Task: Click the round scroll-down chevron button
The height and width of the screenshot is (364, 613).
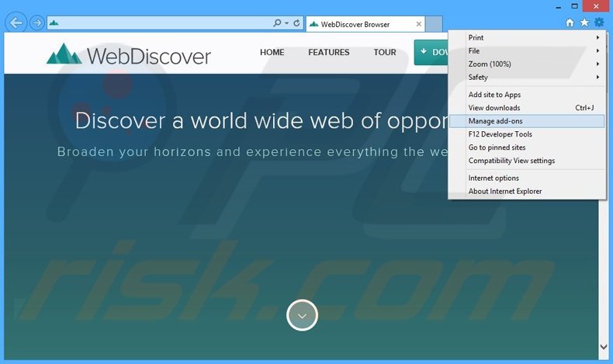Action: (302, 315)
